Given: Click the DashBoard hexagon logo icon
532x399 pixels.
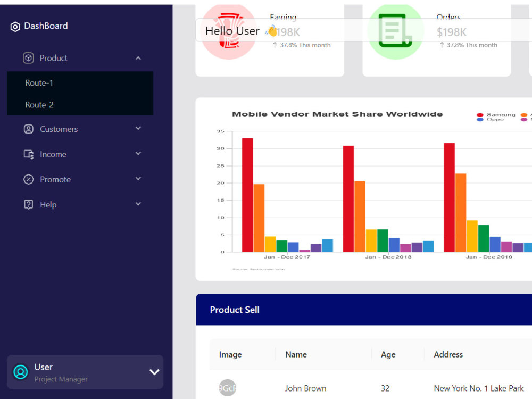Looking at the screenshot, I should click(x=15, y=27).
